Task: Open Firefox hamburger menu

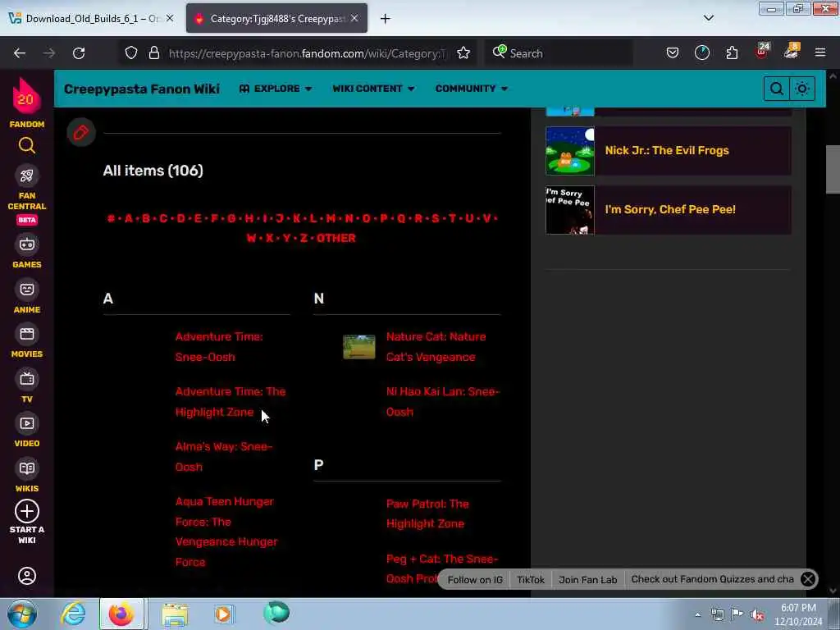Action: click(x=820, y=53)
